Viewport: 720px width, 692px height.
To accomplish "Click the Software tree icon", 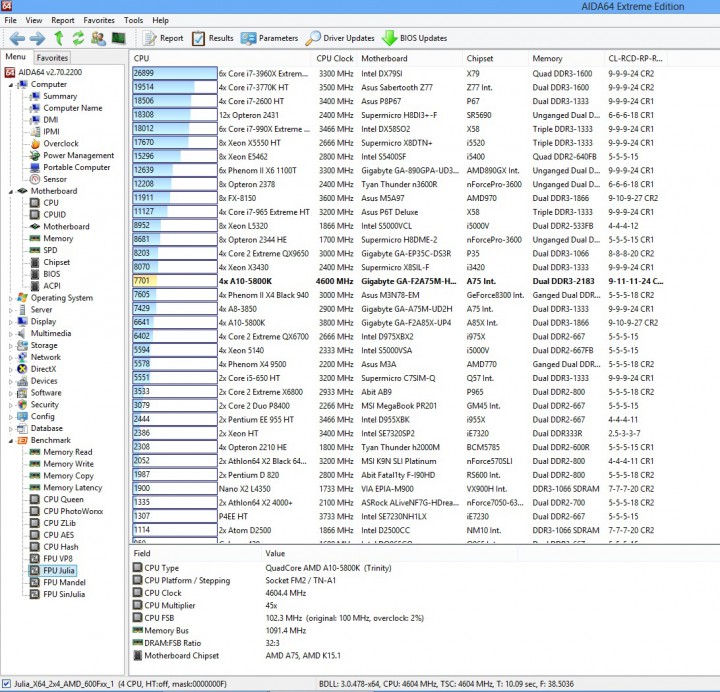I will tap(22, 393).
